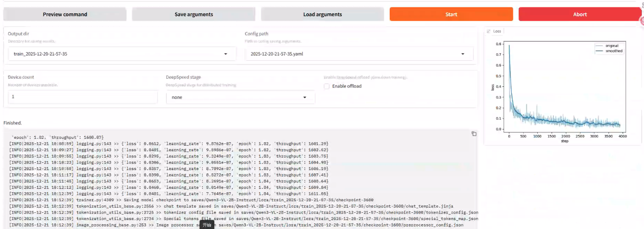Click the chat_template.jinja saved log line
644x229 pixels.
pos(231,206)
